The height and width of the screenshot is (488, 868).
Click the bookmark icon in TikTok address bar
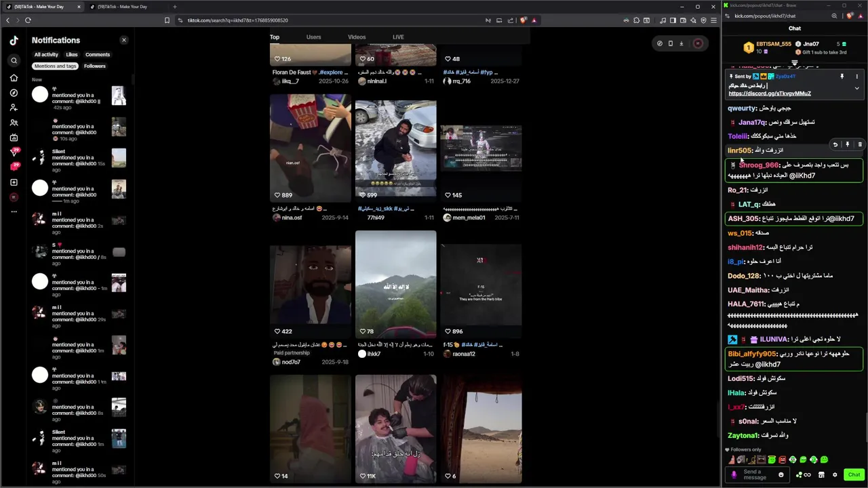[167, 20]
